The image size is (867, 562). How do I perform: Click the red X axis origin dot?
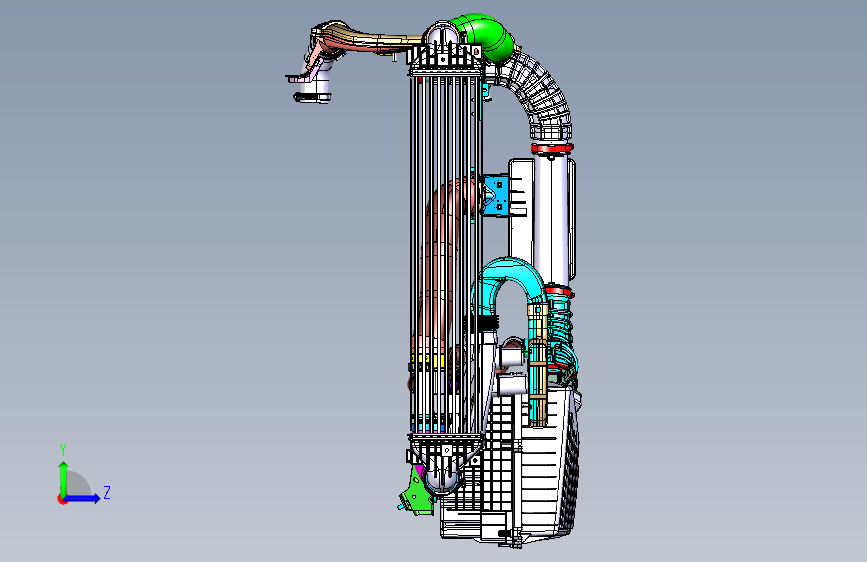tap(62, 499)
